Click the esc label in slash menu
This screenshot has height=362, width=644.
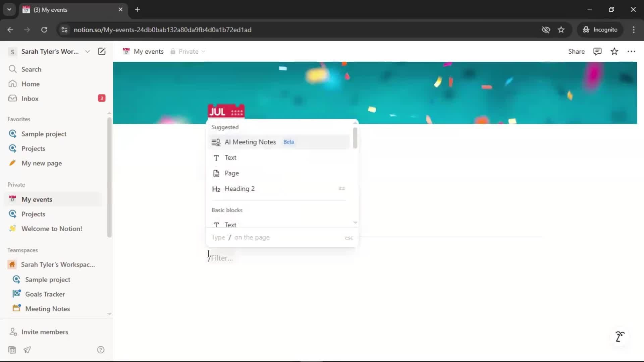tap(349, 238)
